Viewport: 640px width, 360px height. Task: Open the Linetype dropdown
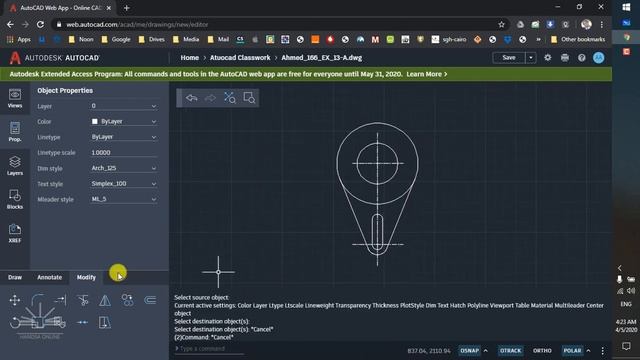coord(124,137)
